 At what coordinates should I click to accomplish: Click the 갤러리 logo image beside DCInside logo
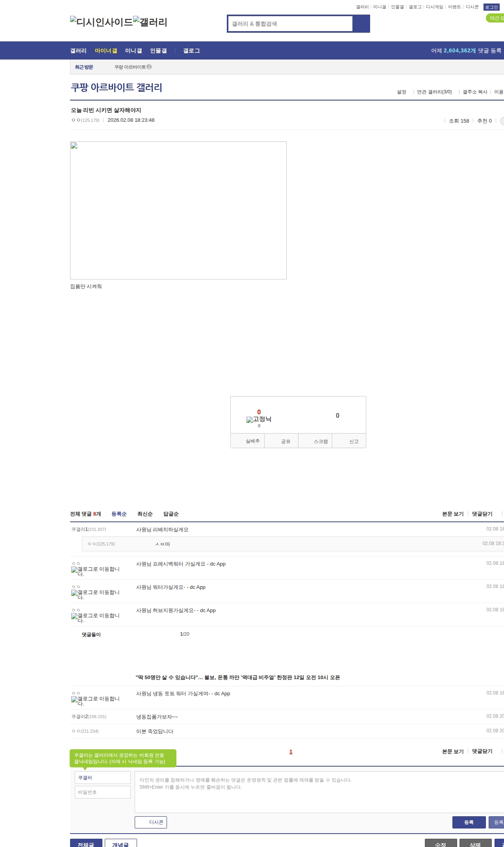(150, 22)
